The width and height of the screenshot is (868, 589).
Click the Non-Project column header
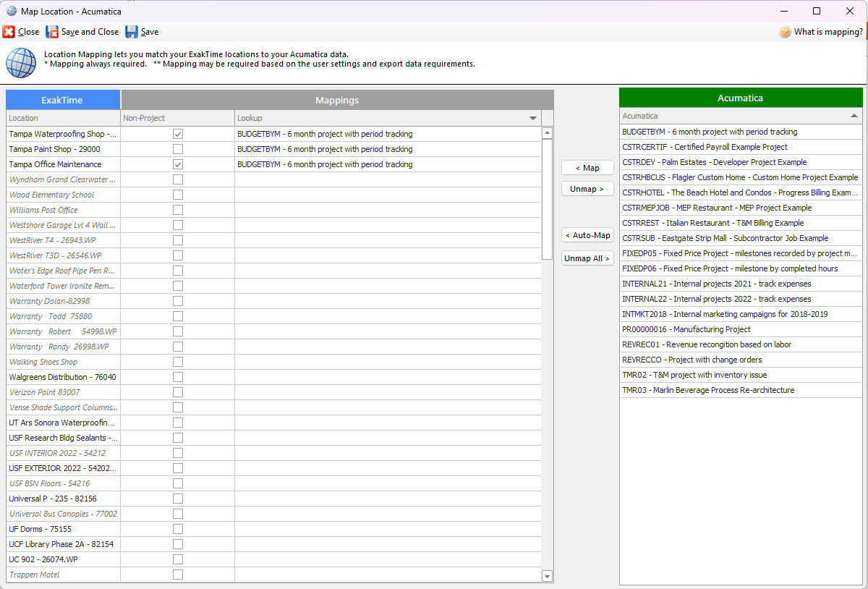coord(178,118)
